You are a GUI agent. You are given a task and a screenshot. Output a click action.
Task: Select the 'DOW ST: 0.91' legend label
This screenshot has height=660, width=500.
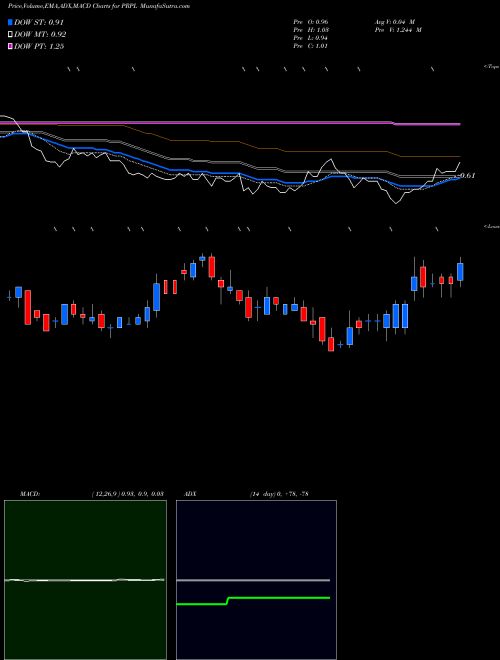39,22
